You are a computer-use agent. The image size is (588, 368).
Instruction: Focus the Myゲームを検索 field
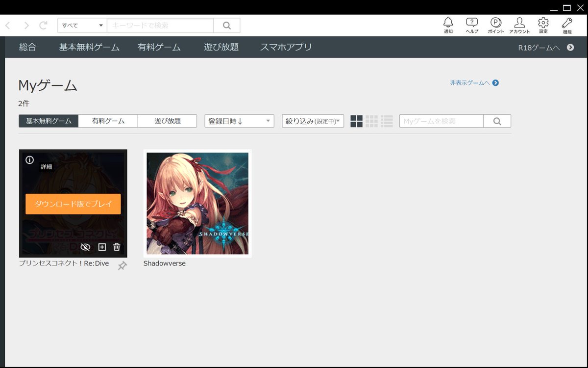pos(441,121)
